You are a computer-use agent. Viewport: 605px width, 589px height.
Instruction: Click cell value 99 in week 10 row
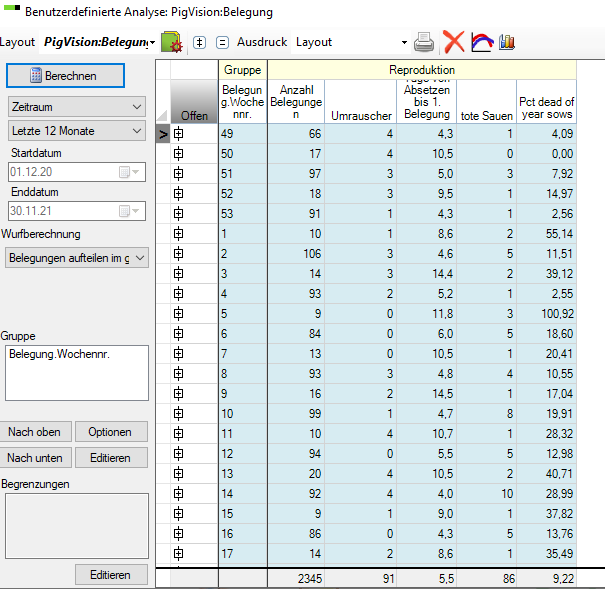tap(296, 414)
